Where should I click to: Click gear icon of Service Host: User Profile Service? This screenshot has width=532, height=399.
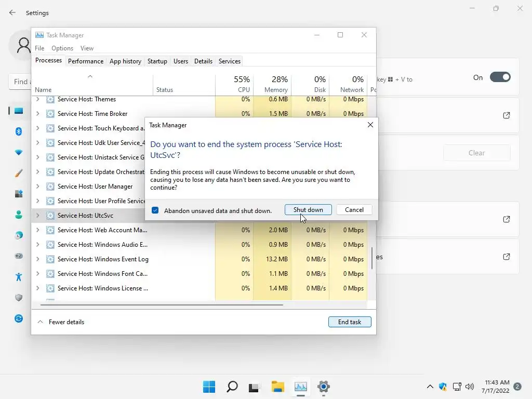[x=50, y=201]
